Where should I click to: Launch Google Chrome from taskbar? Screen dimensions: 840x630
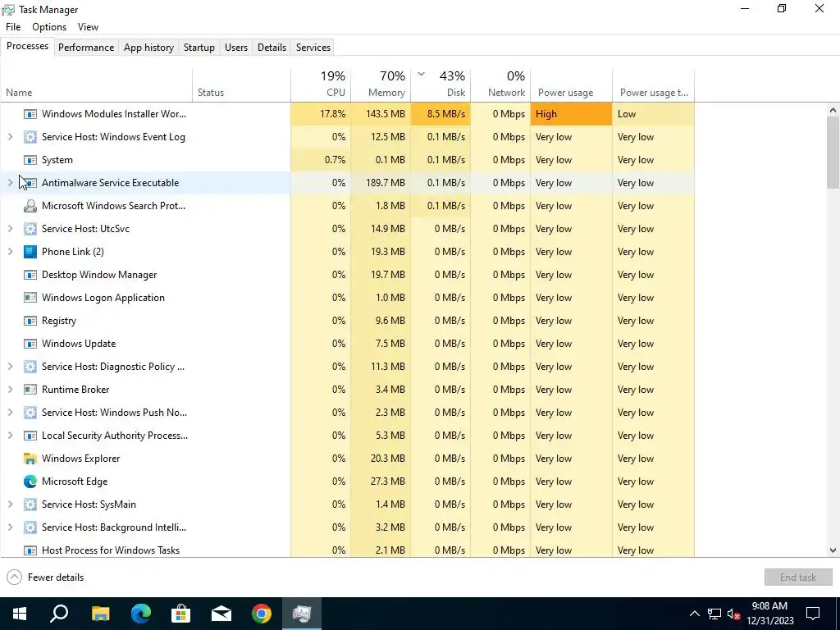pos(262,614)
